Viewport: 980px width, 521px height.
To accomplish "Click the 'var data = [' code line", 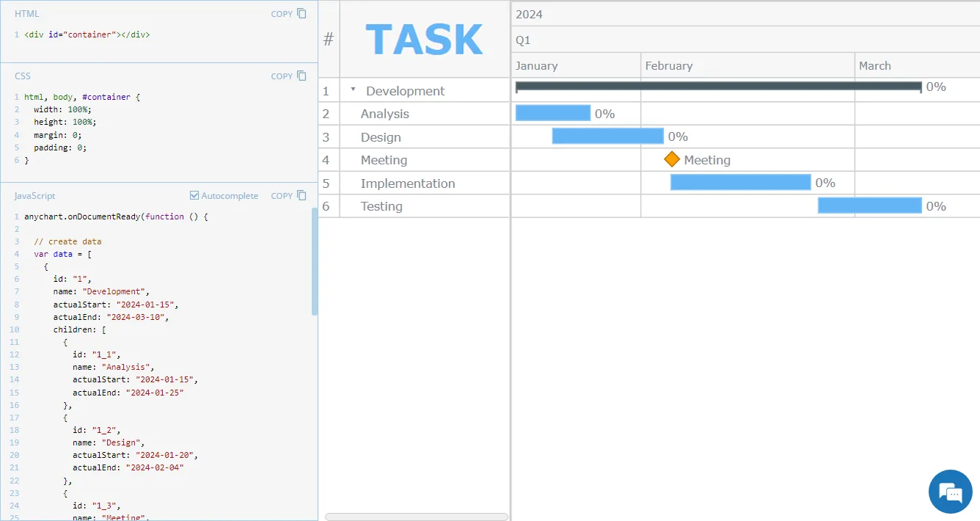I will 62,254.
